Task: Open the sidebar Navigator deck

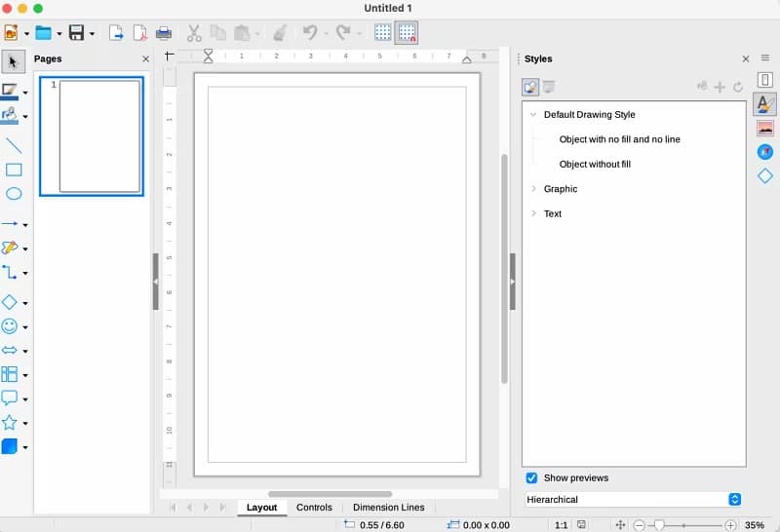Action: click(x=764, y=152)
